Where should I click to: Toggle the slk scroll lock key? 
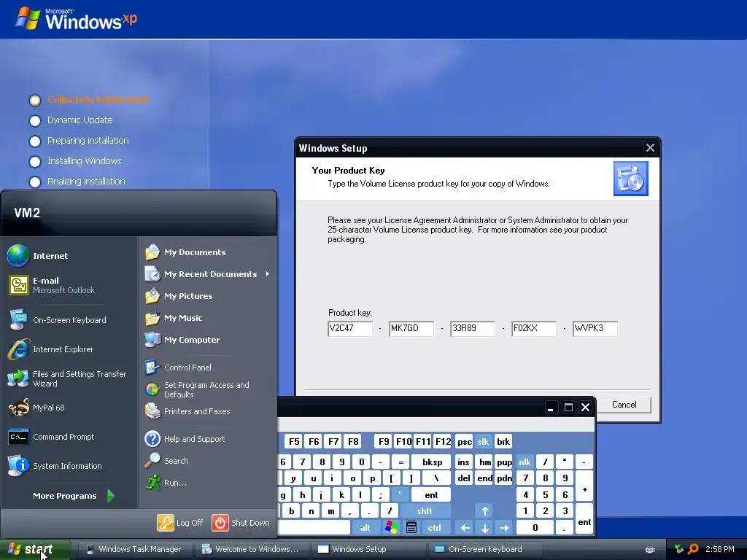[x=483, y=441]
